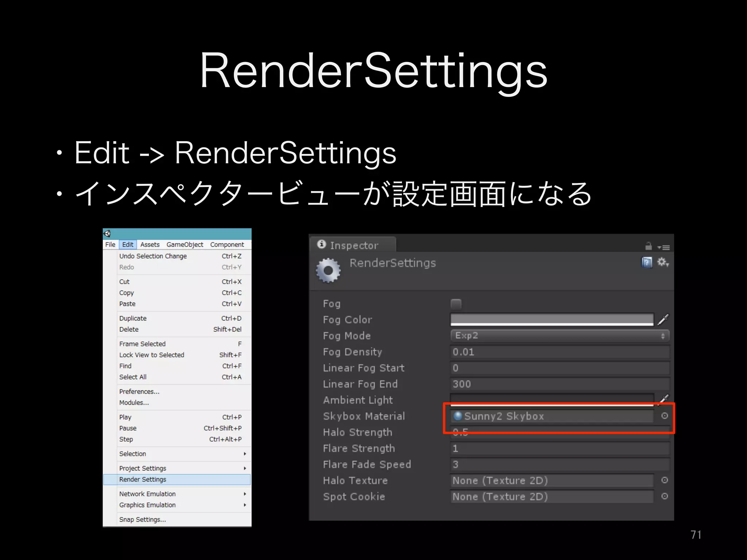Choose Step from Edit menu
The width and height of the screenshot is (747, 560).
(177, 439)
